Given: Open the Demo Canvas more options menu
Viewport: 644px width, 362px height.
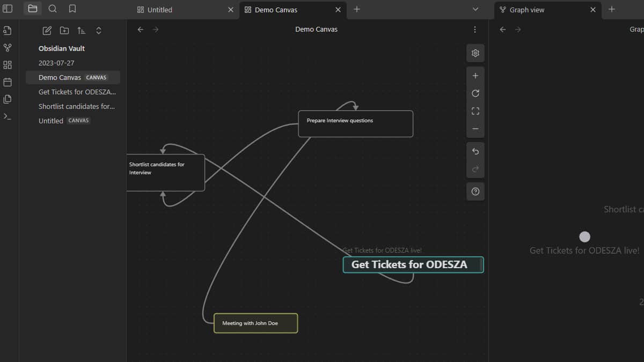Looking at the screenshot, I should pos(474,29).
